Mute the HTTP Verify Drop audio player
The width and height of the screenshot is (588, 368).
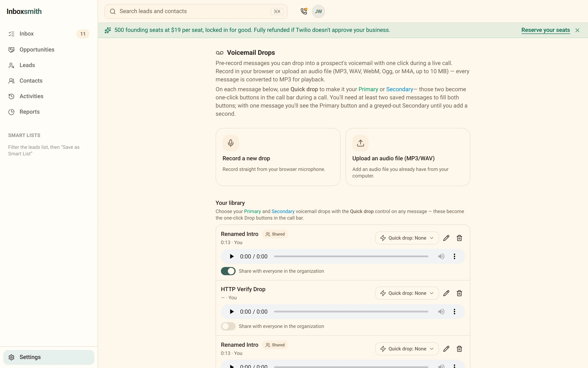pos(441,312)
